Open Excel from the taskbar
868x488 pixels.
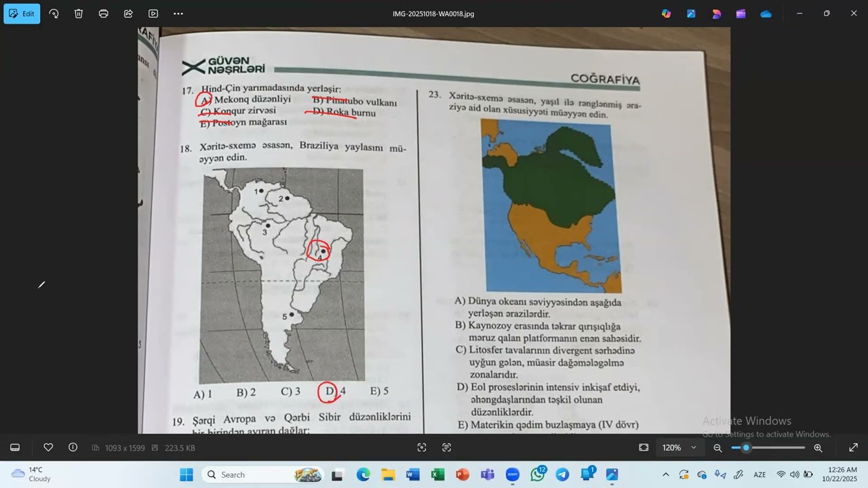coord(438,474)
